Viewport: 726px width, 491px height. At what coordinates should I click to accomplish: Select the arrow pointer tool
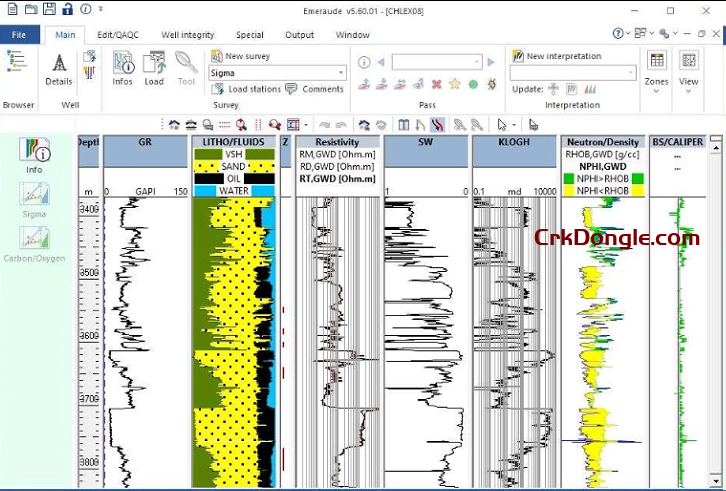point(502,125)
